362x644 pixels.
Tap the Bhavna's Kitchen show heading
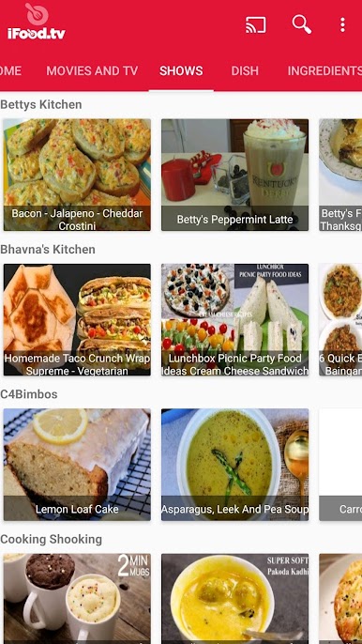coord(48,250)
